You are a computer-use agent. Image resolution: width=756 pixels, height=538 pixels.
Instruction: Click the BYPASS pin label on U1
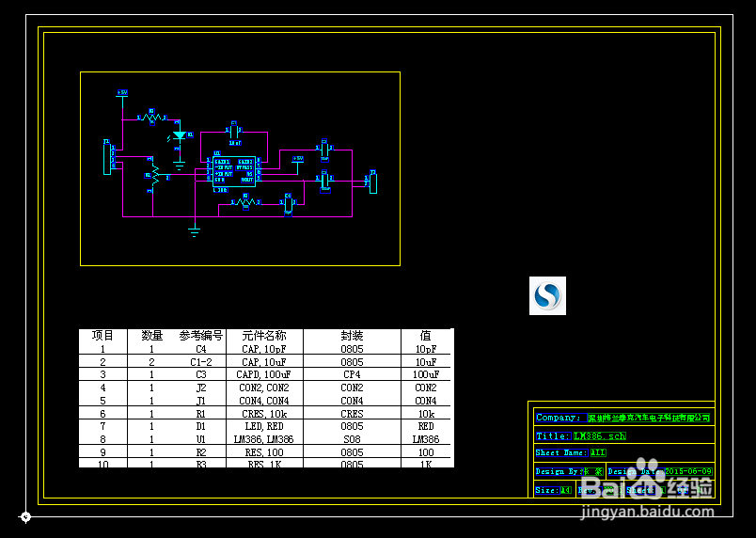coord(244,167)
